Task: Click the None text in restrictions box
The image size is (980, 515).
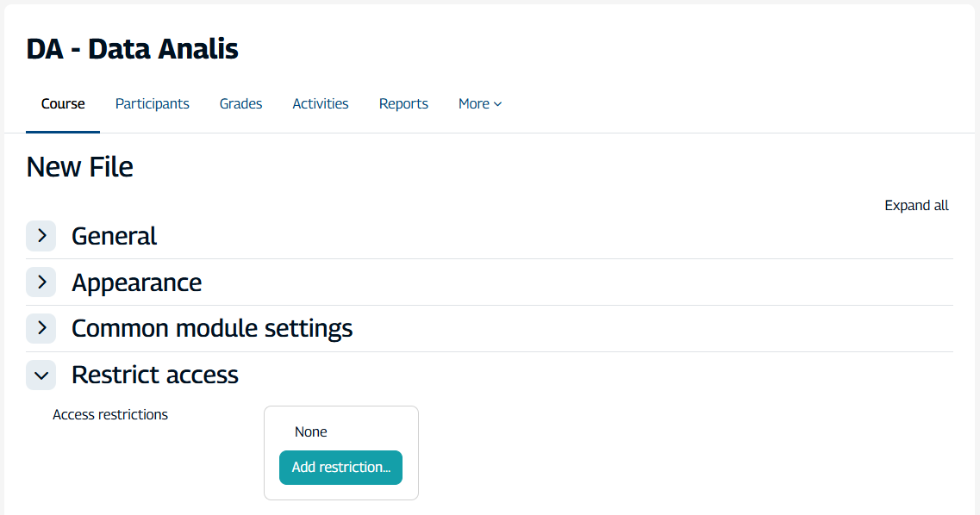Action: [x=310, y=431]
